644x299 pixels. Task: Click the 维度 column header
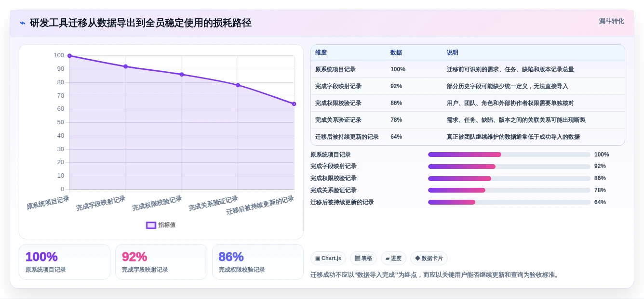point(321,52)
